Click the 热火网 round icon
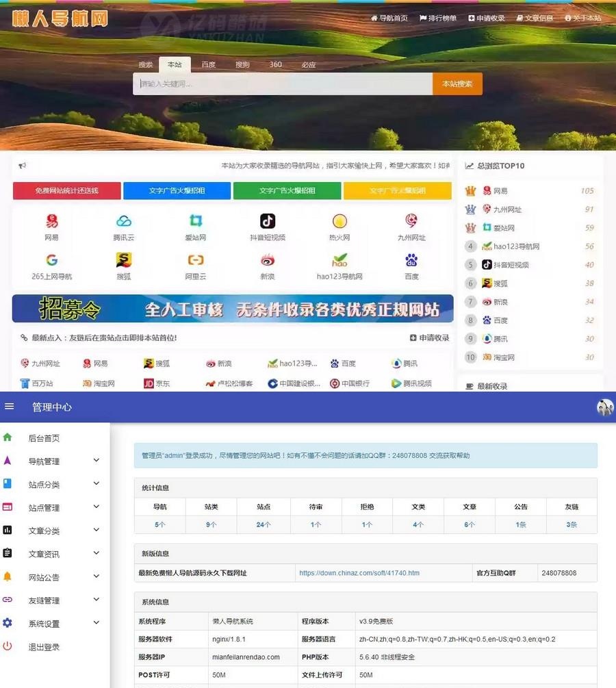 (x=339, y=220)
